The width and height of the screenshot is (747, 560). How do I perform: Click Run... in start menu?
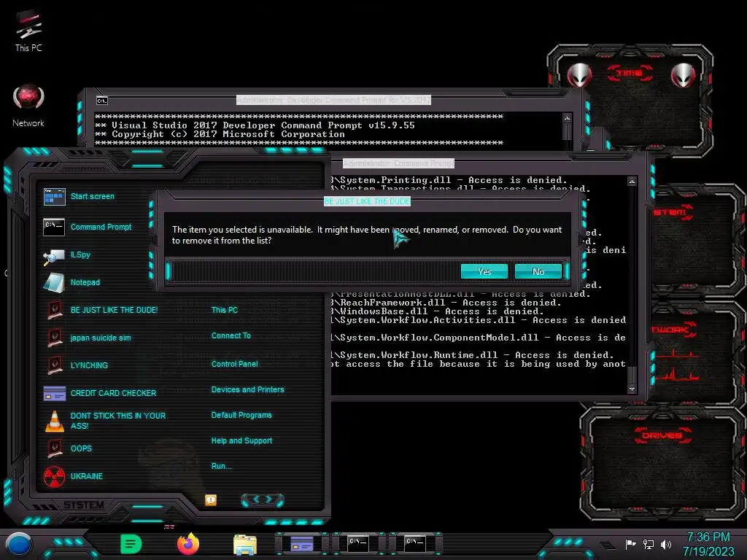[222, 466]
